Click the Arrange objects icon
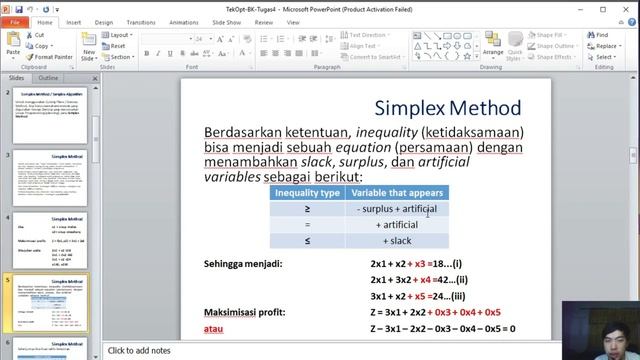This screenshot has height=360, width=640. pos(493,40)
